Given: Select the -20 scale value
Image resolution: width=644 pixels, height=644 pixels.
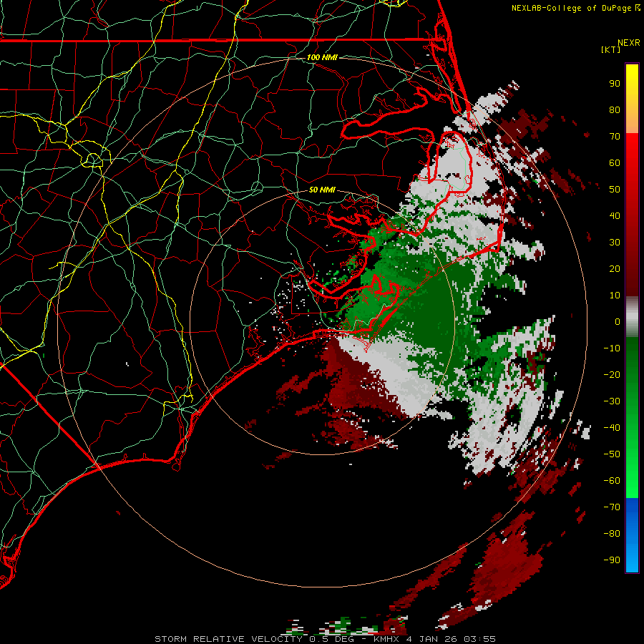Looking at the screenshot, I should [612, 374].
